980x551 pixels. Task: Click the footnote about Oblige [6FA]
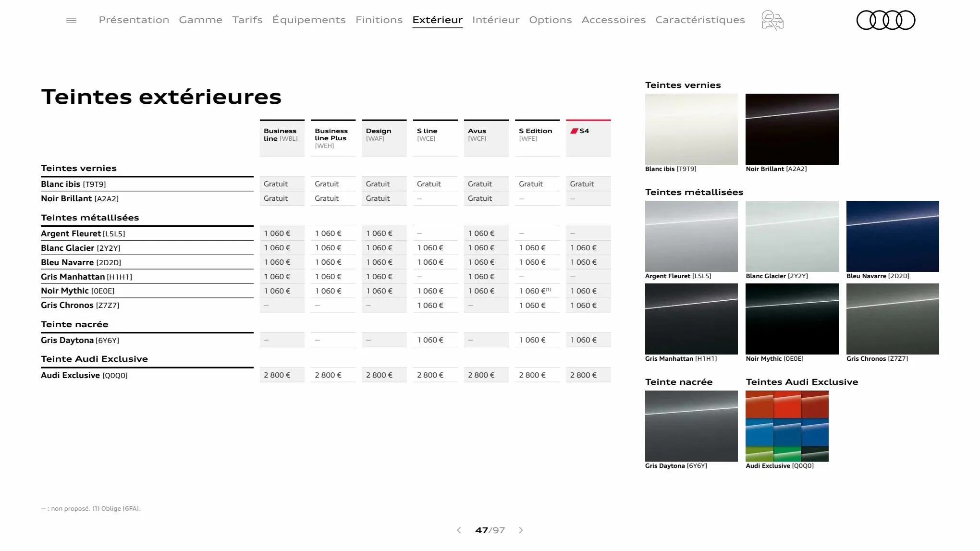point(116,508)
